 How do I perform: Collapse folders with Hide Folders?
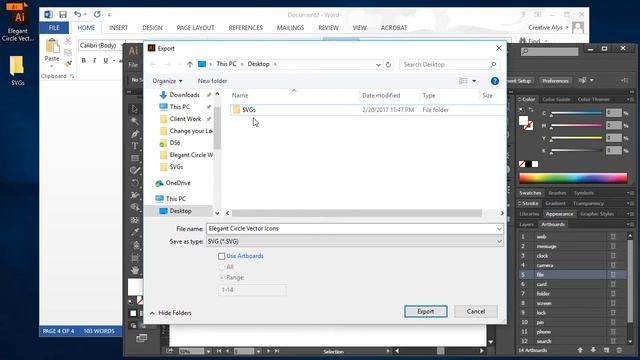pyautogui.click(x=171, y=313)
